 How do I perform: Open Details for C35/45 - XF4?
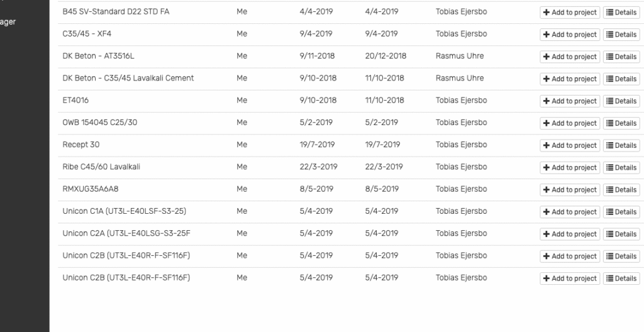point(621,35)
